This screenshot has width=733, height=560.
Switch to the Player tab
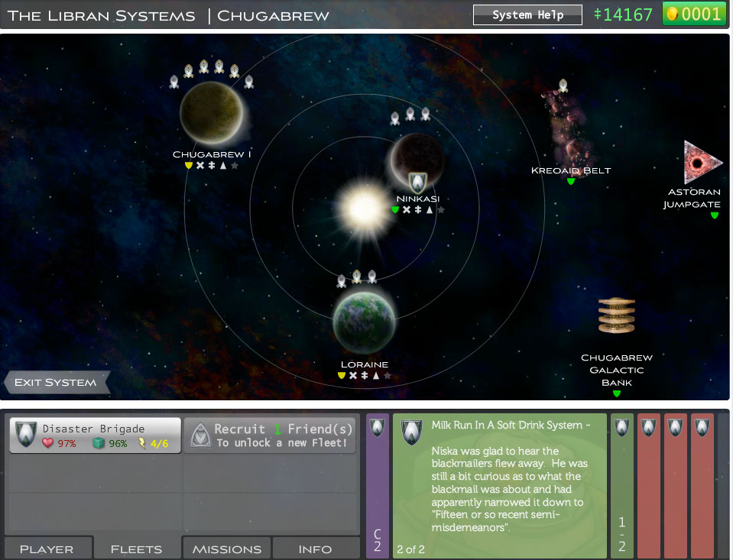tap(47, 549)
